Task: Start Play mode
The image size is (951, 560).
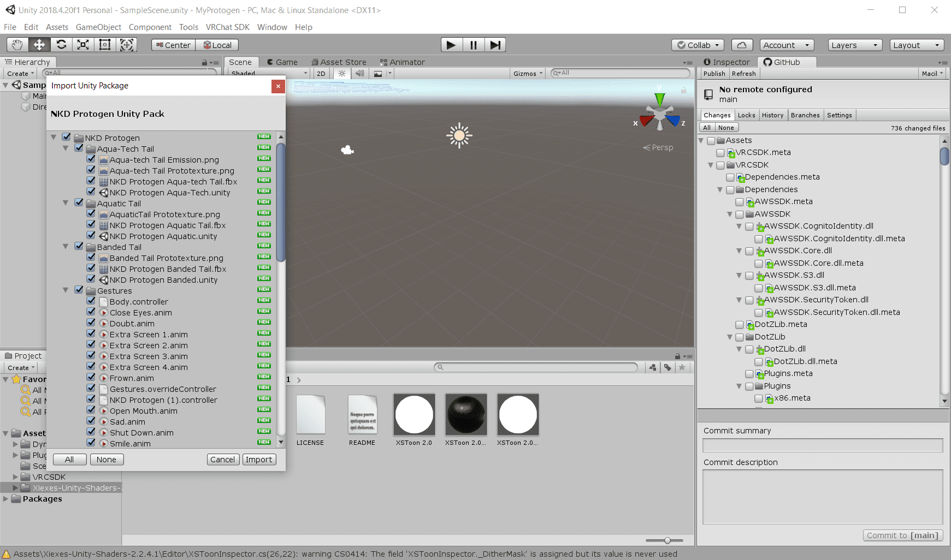Action: [451, 45]
